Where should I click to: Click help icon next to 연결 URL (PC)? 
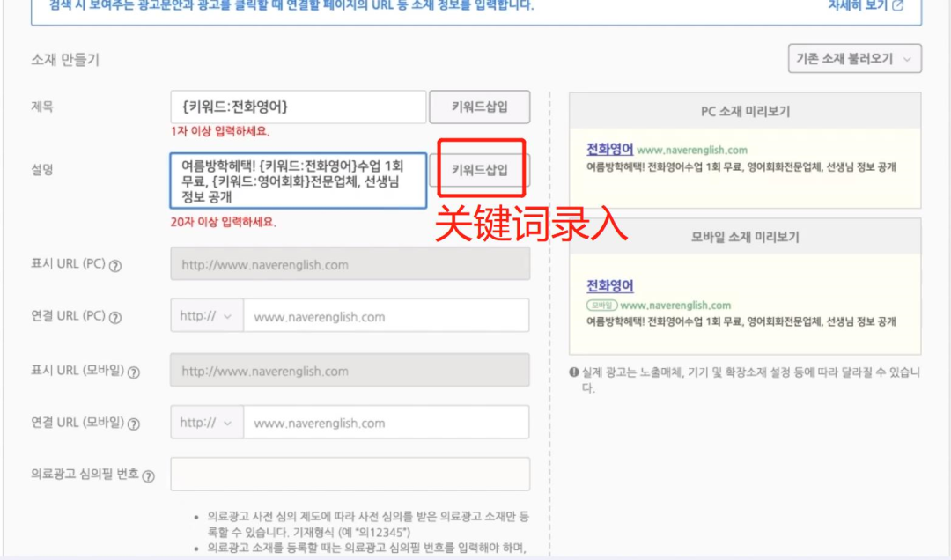(114, 317)
